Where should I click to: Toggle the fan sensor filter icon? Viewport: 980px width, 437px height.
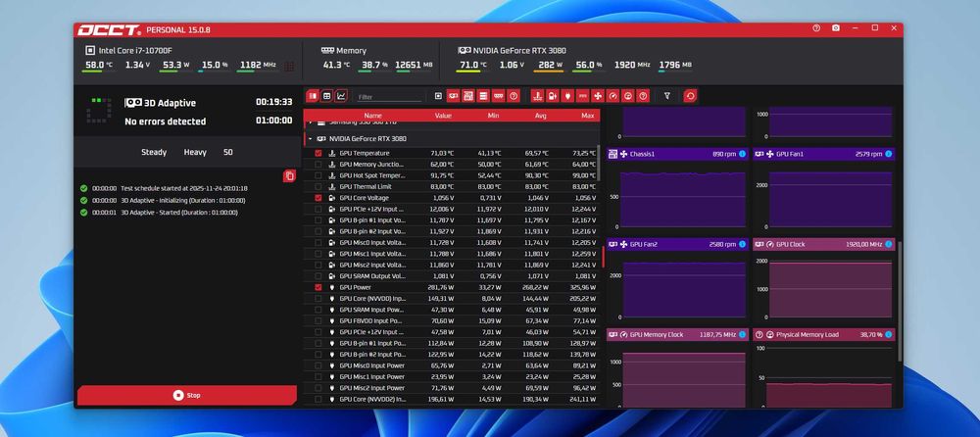pyautogui.click(x=598, y=96)
